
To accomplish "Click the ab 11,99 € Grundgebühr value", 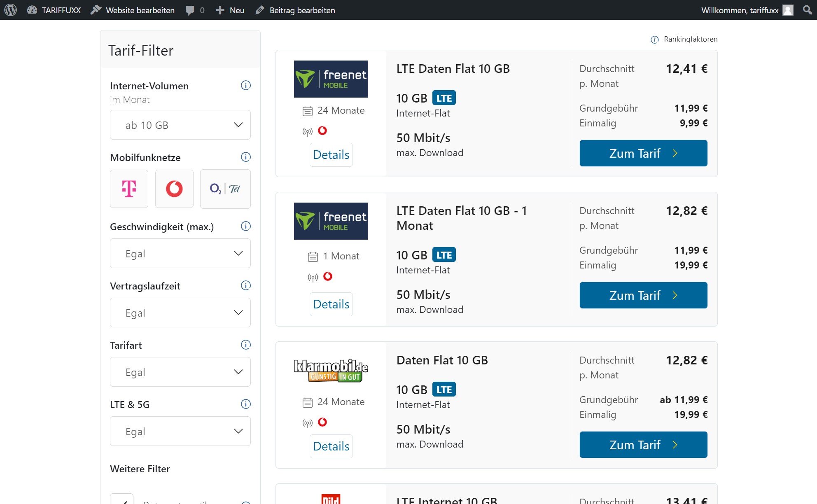I will pyautogui.click(x=684, y=400).
